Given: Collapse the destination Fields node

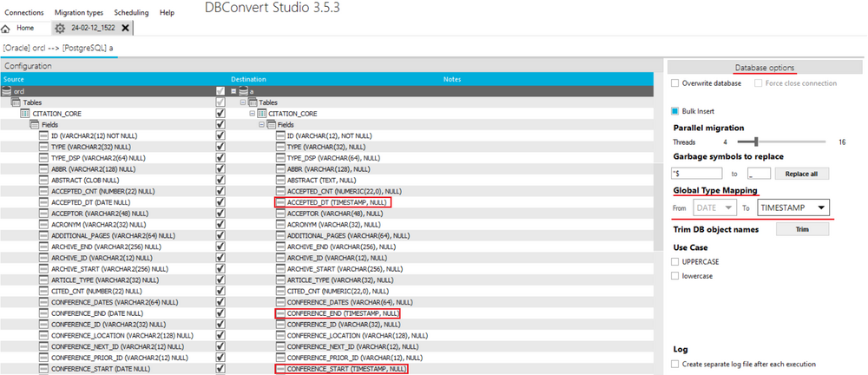Looking at the screenshot, I should tap(261, 125).
